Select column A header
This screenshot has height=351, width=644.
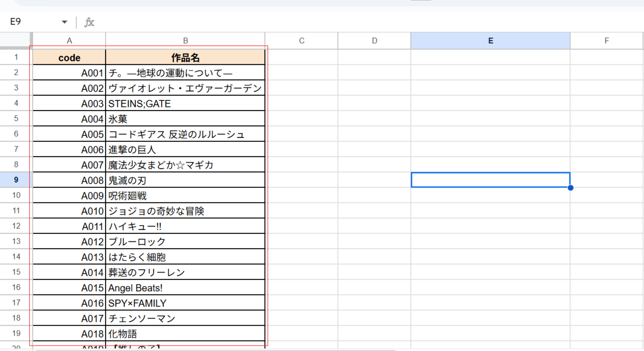pos(69,41)
